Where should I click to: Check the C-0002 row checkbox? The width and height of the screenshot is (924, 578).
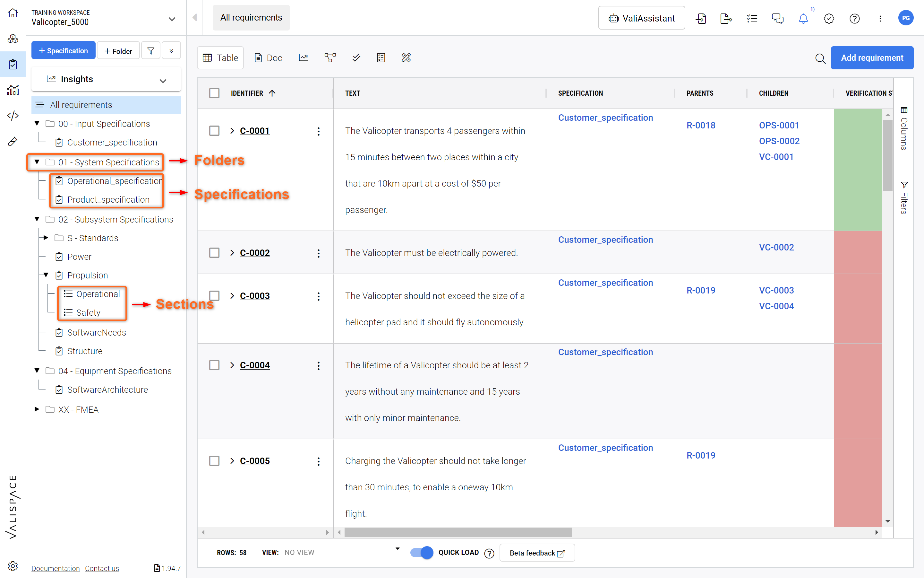tap(214, 253)
